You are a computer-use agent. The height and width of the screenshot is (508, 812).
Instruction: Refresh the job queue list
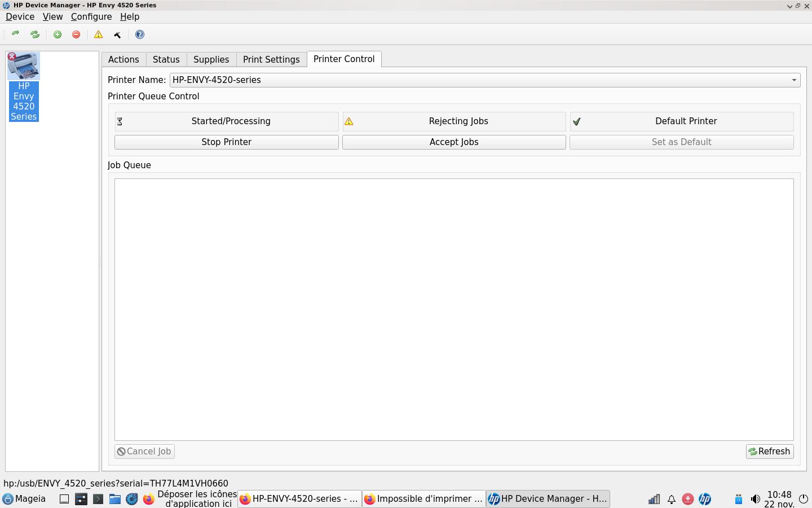pyautogui.click(x=769, y=452)
